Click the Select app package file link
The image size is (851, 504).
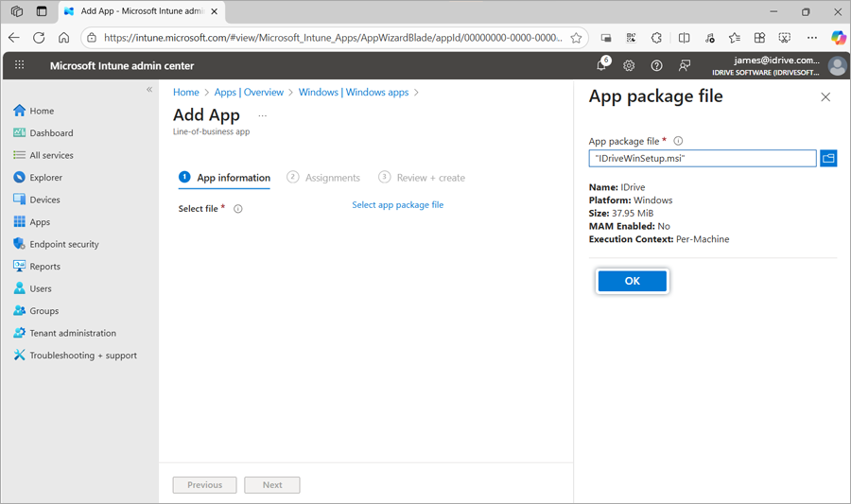click(x=397, y=205)
